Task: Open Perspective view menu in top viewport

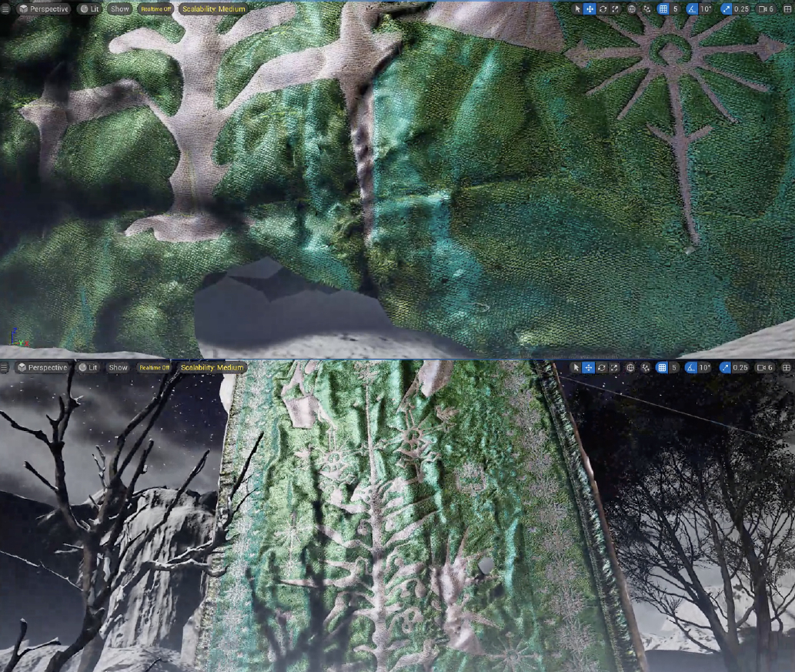Action: click(x=43, y=9)
